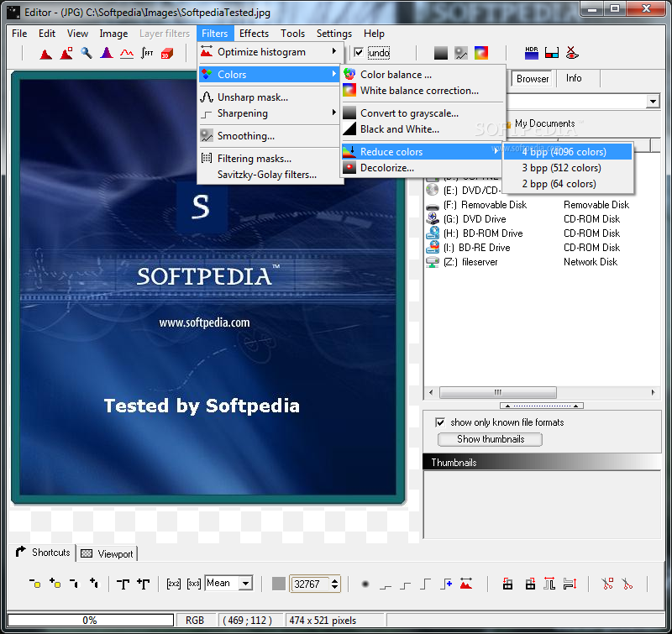Click the right arrow of drive list scrollbar
The image size is (672, 634).
point(654,392)
